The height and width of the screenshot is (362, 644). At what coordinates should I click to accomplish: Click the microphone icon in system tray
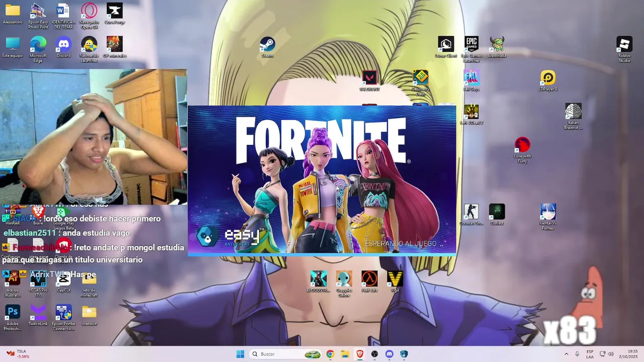577,354
